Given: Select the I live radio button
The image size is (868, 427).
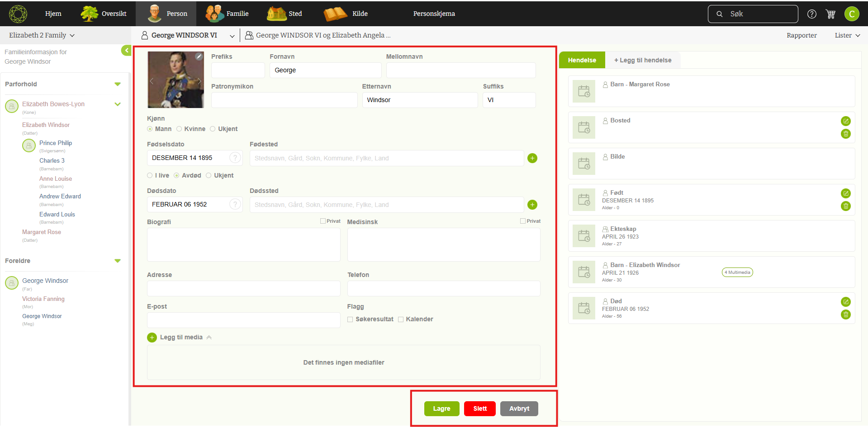Looking at the screenshot, I should click(x=150, y=176).
